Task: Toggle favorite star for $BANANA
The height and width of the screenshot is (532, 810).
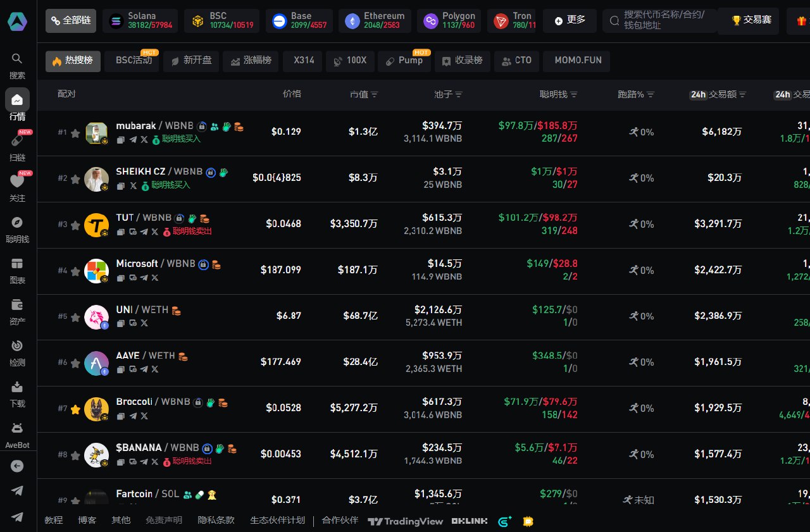Action: pos(75,455)
